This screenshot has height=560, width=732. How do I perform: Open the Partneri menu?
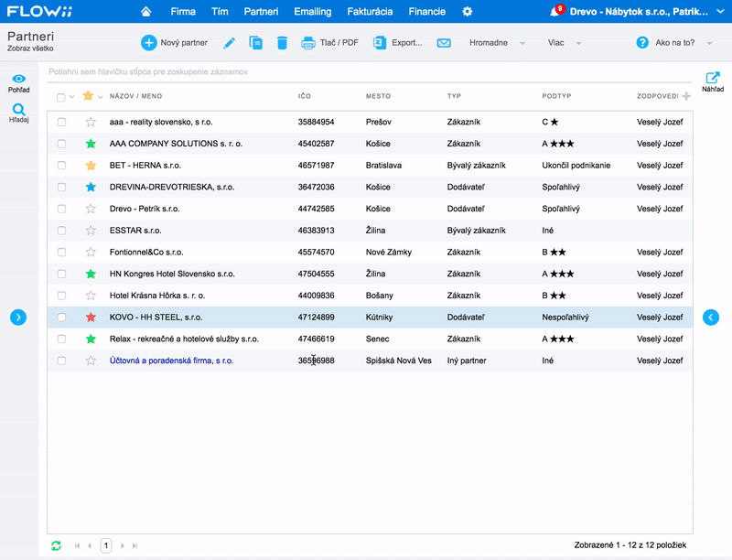(x=261, y=12)
